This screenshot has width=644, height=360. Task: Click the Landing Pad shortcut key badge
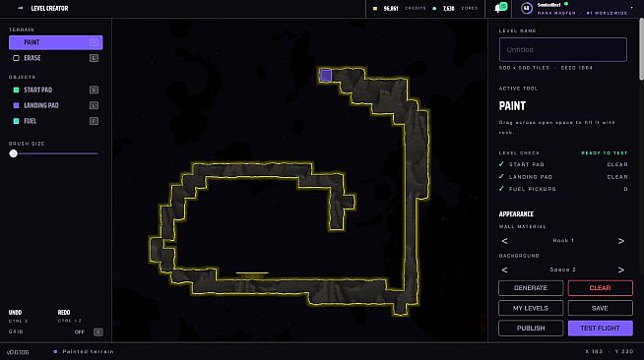[x=94, y=105]
